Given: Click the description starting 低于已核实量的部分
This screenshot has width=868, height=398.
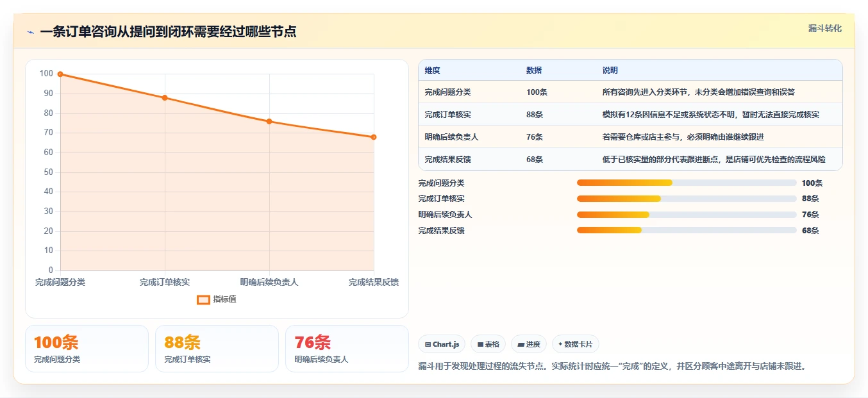Looking at the screenshot, I should (x=714, y=160).
